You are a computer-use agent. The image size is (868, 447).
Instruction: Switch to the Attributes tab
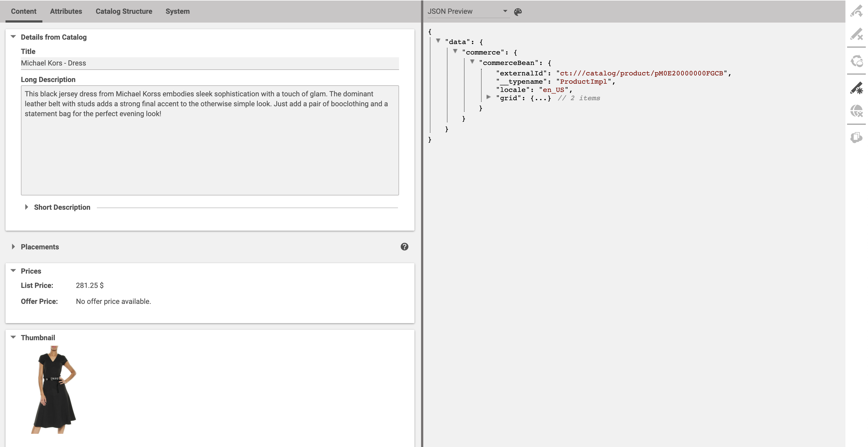pos(66,11)
